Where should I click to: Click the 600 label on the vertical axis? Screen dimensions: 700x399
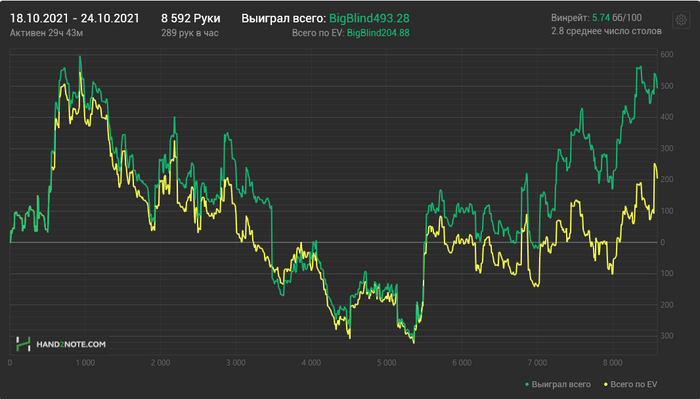click(x=667, y=54)
